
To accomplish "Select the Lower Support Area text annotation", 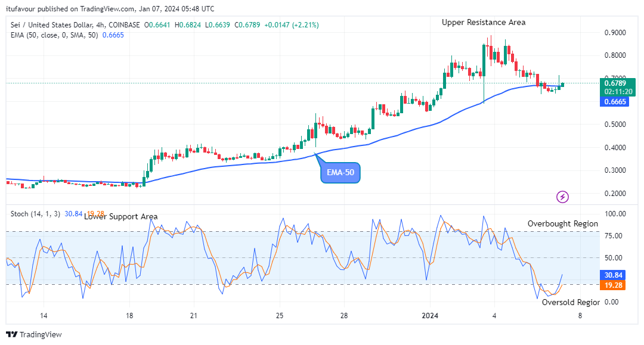I will point(121,217).
